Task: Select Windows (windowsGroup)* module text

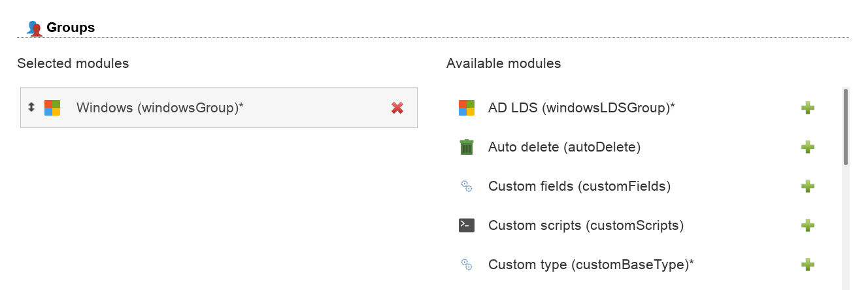Action: 159,108
